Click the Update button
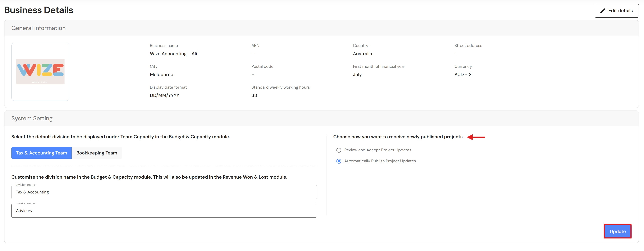 point(618,231)
